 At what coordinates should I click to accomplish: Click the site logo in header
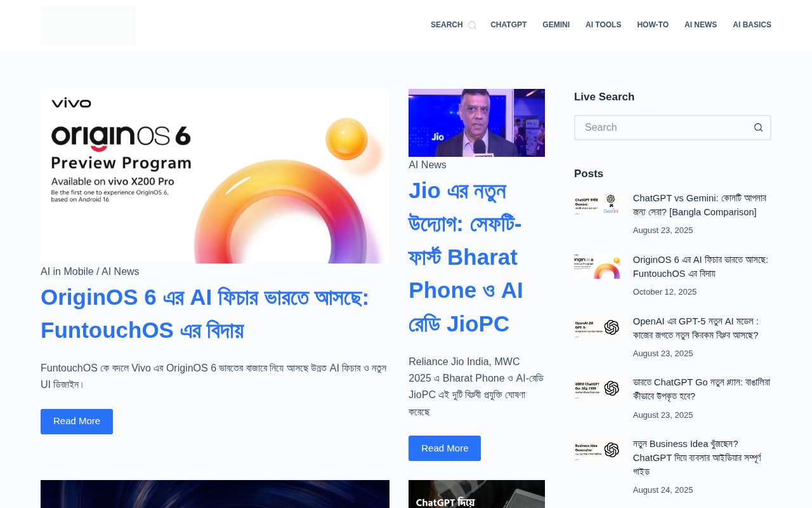[88, 25]
